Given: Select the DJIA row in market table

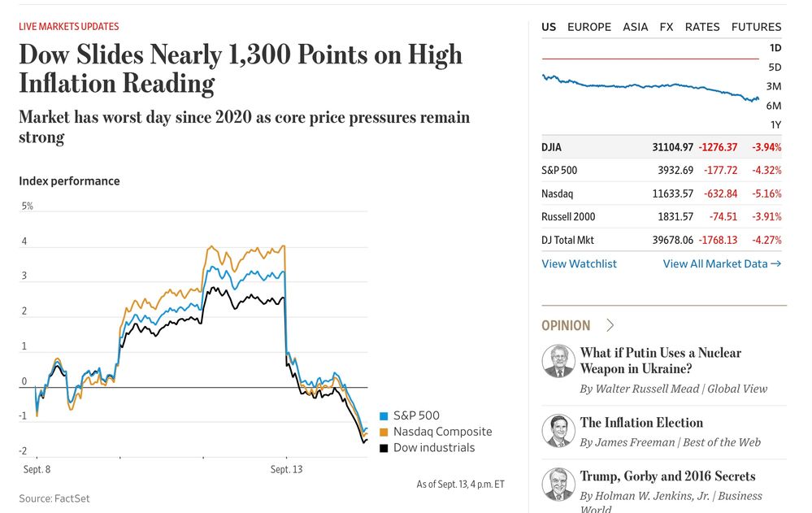Looking at the screenshot, I should click(662, 147).
